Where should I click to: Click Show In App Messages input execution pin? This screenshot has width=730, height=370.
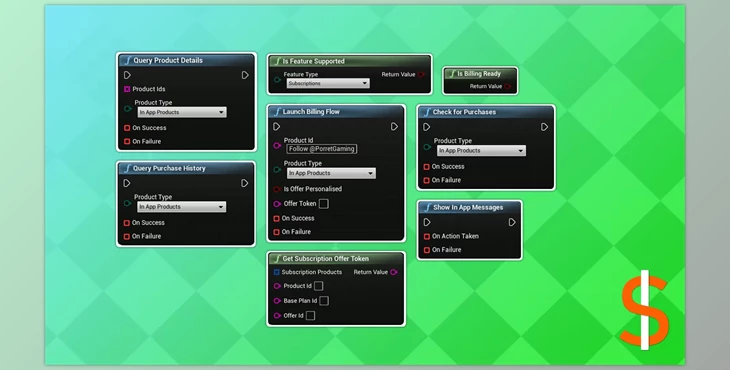[427, 222]
